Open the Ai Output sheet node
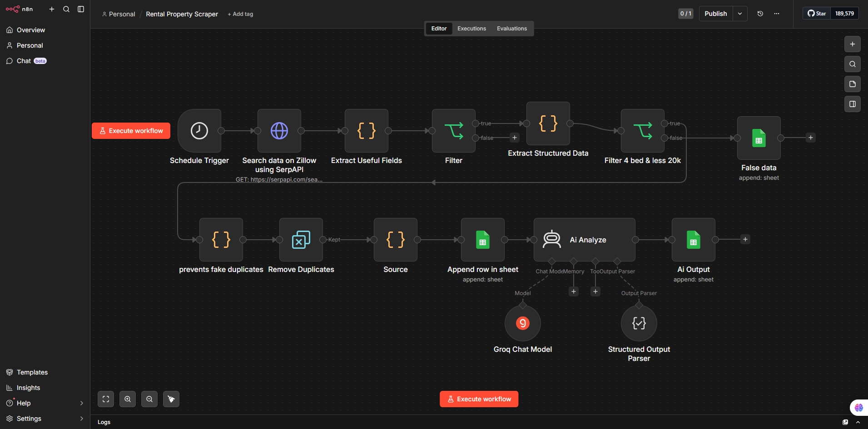868x429 pixels. point(694,240)
